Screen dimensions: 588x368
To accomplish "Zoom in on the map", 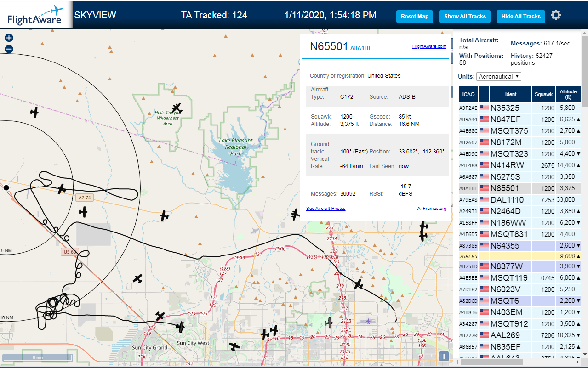I will tap(9, 38).
